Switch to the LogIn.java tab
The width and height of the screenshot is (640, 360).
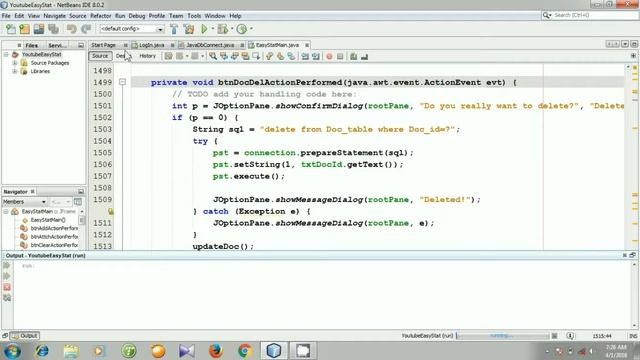[151, 45]
